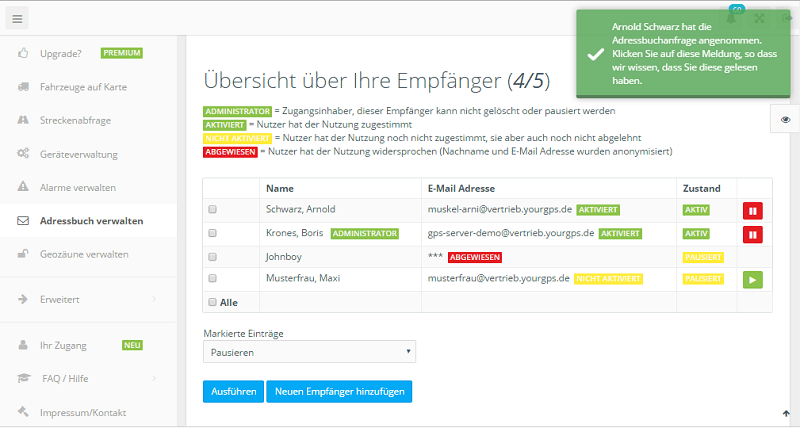Click the warning triangle icon for Alarme
The image size is (800, 428).
click(23, 187)
